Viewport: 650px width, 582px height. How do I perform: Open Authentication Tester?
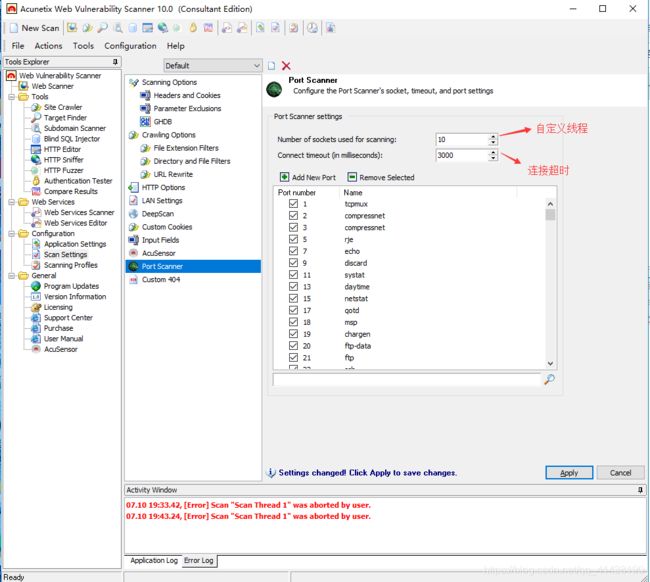pos(78,181)
